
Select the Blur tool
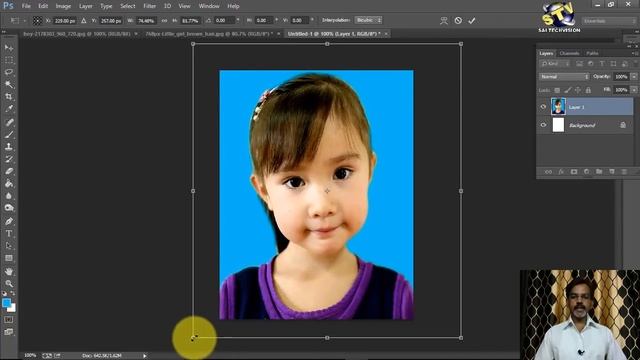(x=9, y=196)
